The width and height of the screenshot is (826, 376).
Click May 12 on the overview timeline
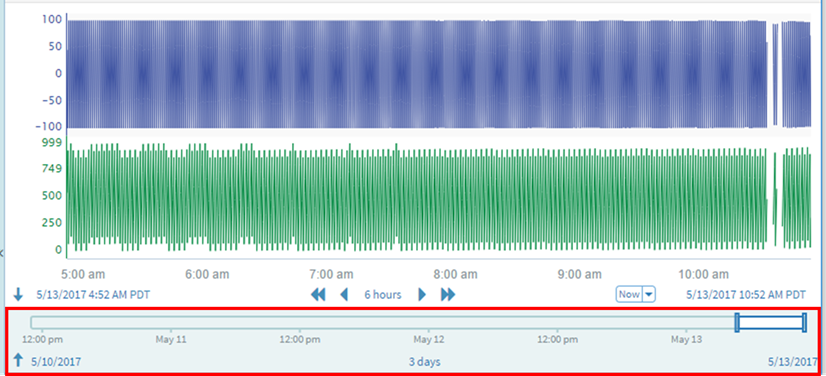[429, 340]
